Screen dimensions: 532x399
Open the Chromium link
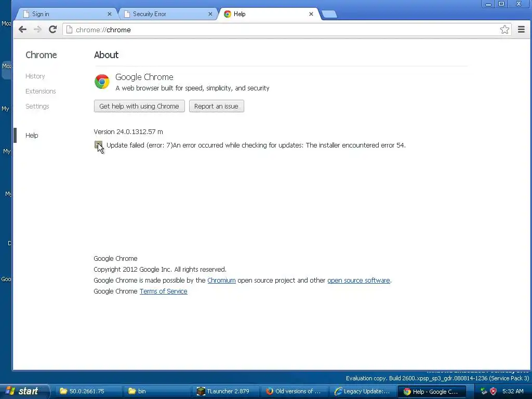[221, 280]
